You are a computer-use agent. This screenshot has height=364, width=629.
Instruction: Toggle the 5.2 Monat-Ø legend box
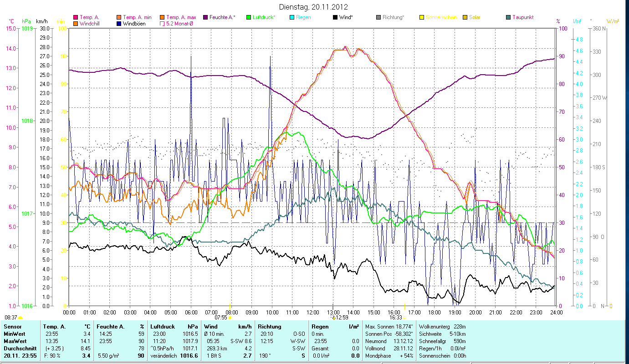(162, 24)
